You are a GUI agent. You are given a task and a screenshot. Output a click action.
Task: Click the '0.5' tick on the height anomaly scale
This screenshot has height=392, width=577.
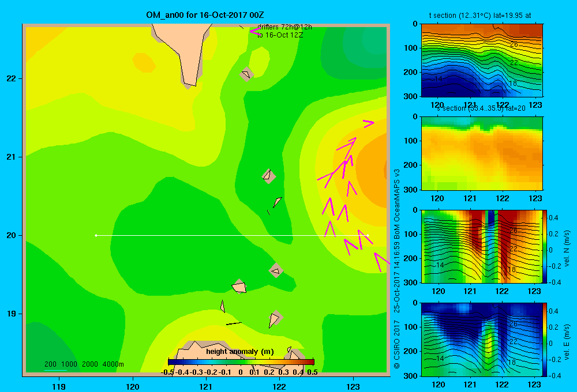312,372
